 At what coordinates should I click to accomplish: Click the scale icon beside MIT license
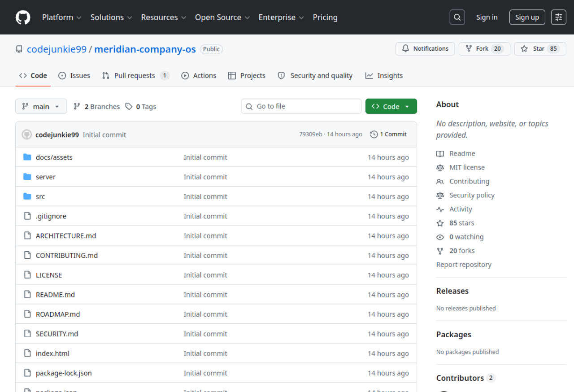pyautogui.click(x=440, y=167)
